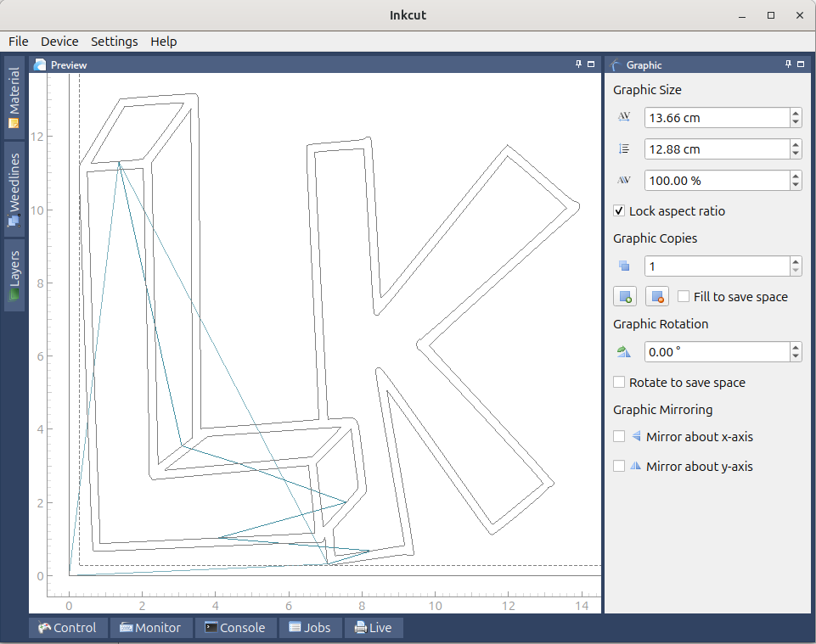Viewport: 816px width, 644px height.
Task: Increase graphic width with the up arrow
Action: pos(796,113)
